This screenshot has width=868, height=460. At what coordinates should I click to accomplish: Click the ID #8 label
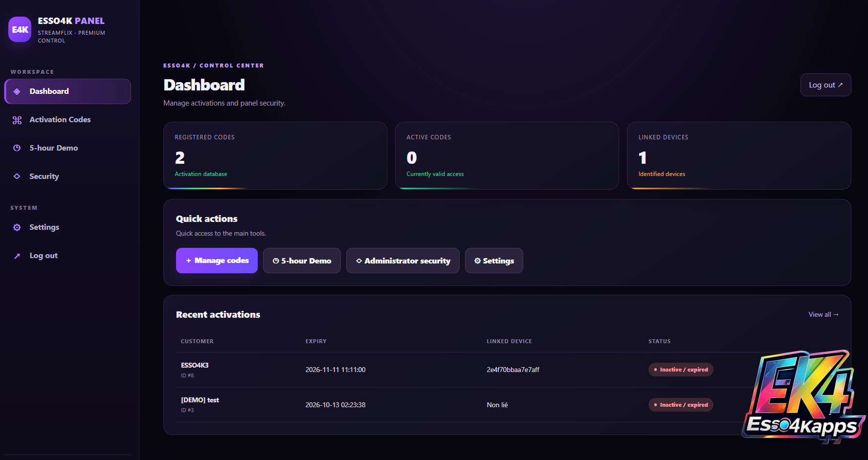click(187, 375)
